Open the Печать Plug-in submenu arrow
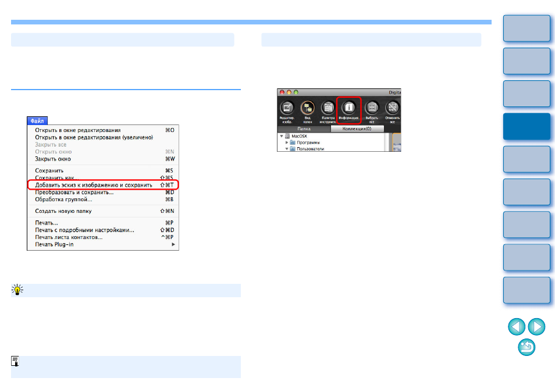Viewport: 555px width, 392px height. [x=173, y=244]
